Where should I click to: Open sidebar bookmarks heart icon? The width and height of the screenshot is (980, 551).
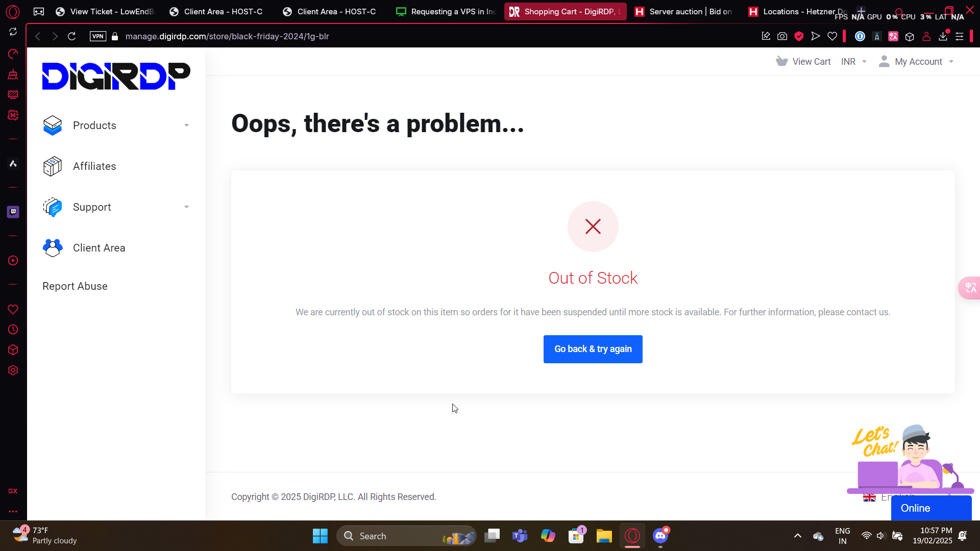pyautogui.click(x=13, y=309)
